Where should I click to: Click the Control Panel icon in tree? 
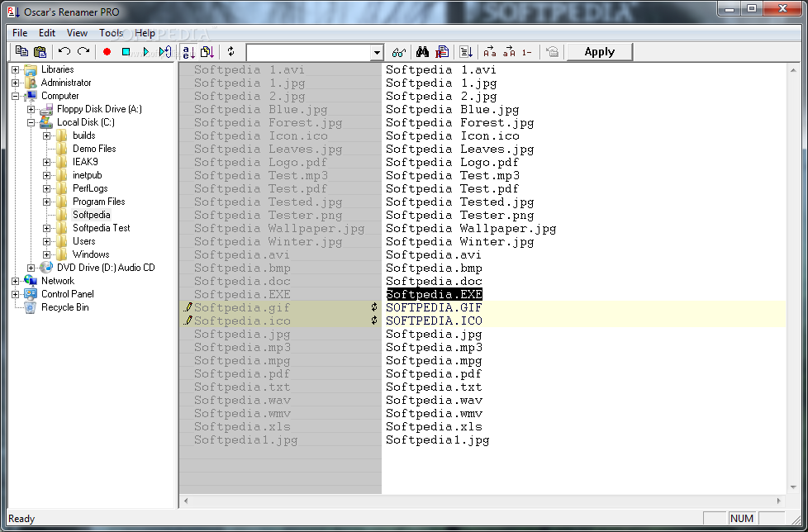(x=31, y=294)
